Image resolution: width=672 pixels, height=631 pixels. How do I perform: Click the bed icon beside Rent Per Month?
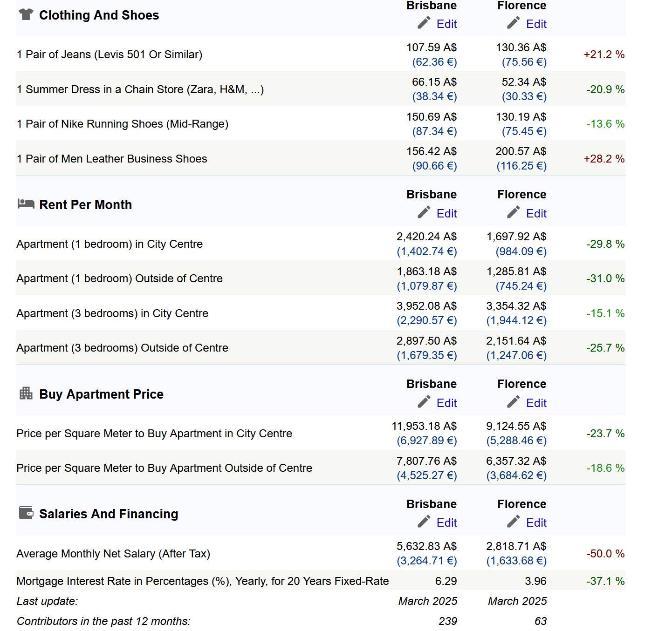point(26,204)
